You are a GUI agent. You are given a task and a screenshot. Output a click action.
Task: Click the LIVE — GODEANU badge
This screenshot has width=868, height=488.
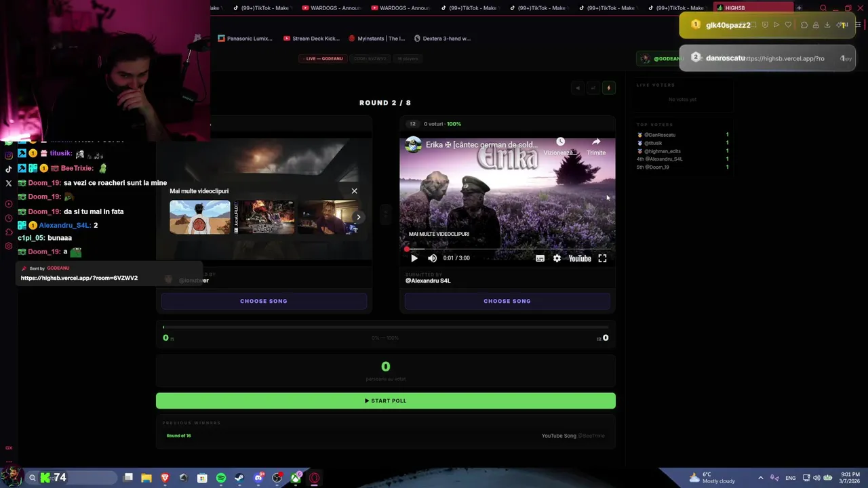[x=324, y=59]
